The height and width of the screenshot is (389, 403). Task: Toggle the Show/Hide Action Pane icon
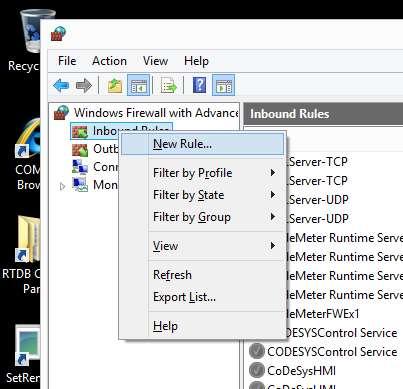point(224,85)
